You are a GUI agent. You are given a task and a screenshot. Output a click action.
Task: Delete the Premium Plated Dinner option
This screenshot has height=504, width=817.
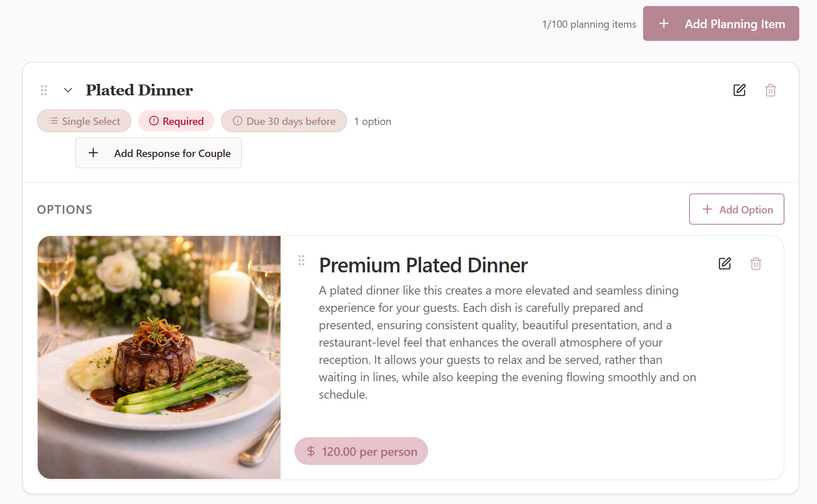[x=756, y=264]
